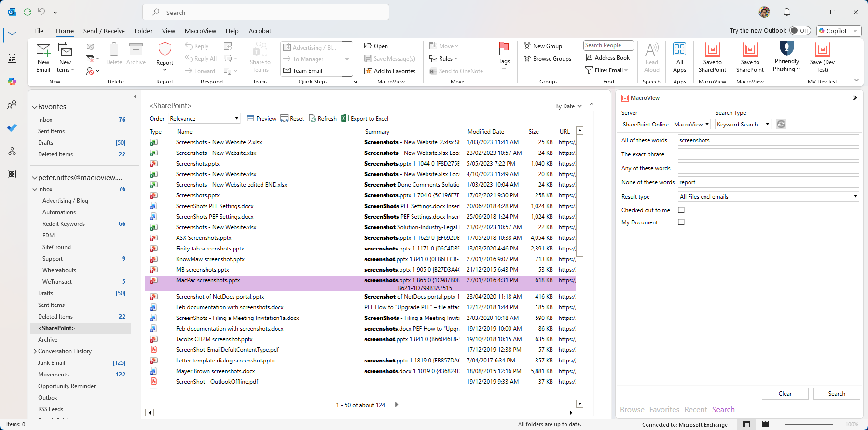Open the Search Type dropdown
Image resolution: width=868 pixels, height=430 pixels.
(743, 125)
